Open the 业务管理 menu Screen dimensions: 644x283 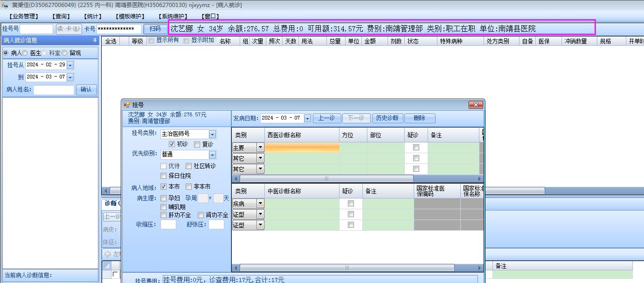pos(25,16)
